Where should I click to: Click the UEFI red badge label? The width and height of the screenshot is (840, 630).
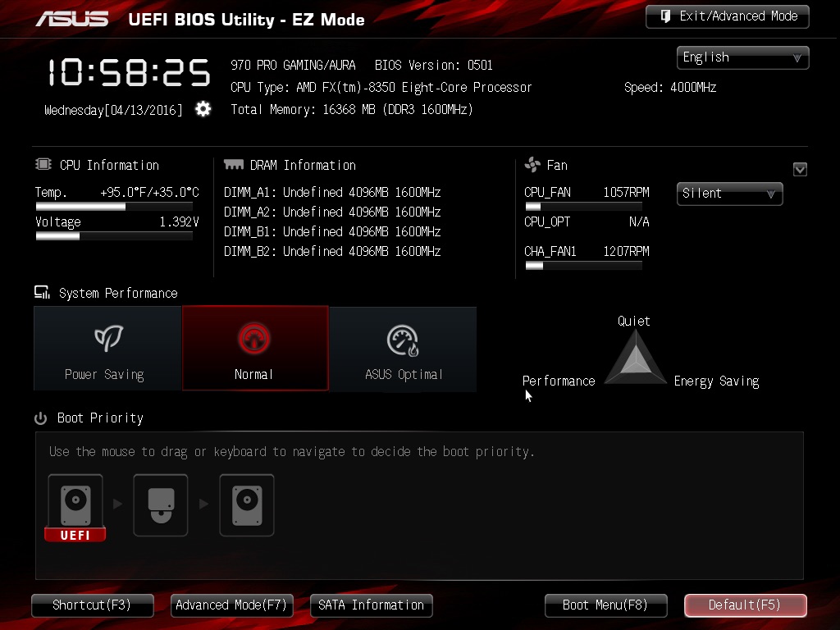pos(75,535)
